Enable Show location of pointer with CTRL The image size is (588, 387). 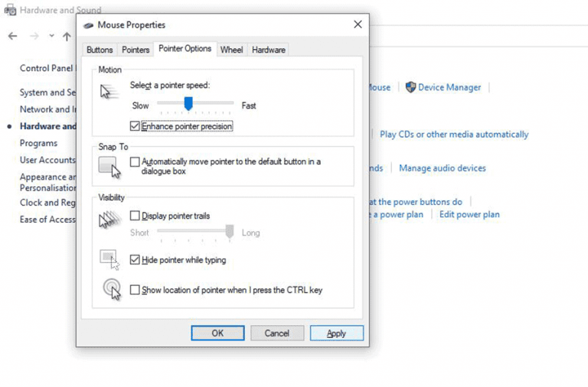(136, 291)
